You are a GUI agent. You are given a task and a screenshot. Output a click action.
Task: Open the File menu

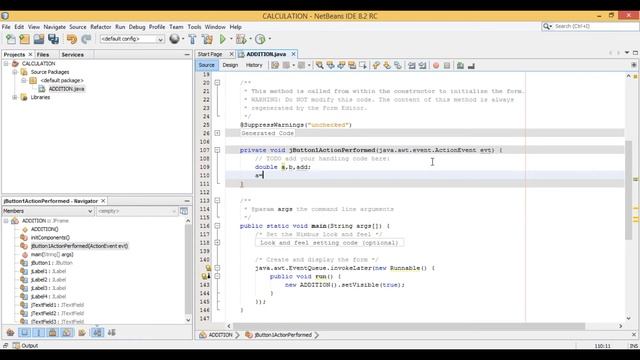click(x=6, y=27)
